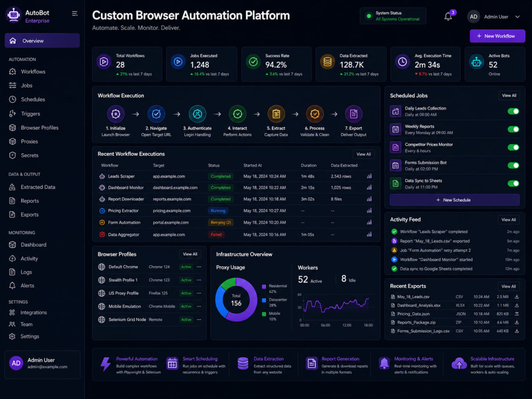This screenshot has width=532, height=399.
Task: Click the Active Bots robot icon
Action: pos(476,62)
